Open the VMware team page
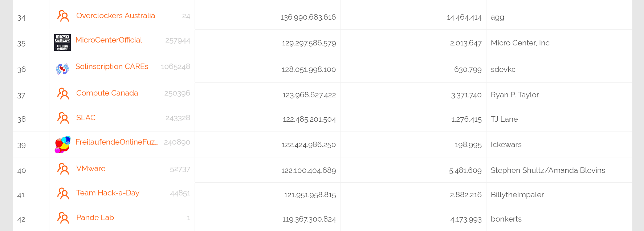Image resolution: width=644 pixels, height=231 pixels. 91,169
